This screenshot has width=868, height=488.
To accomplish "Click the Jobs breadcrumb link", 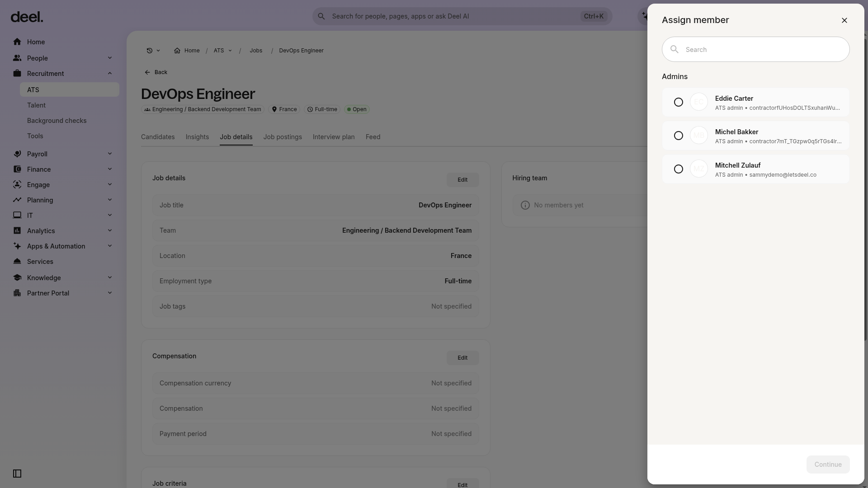I will click(256, 51).
